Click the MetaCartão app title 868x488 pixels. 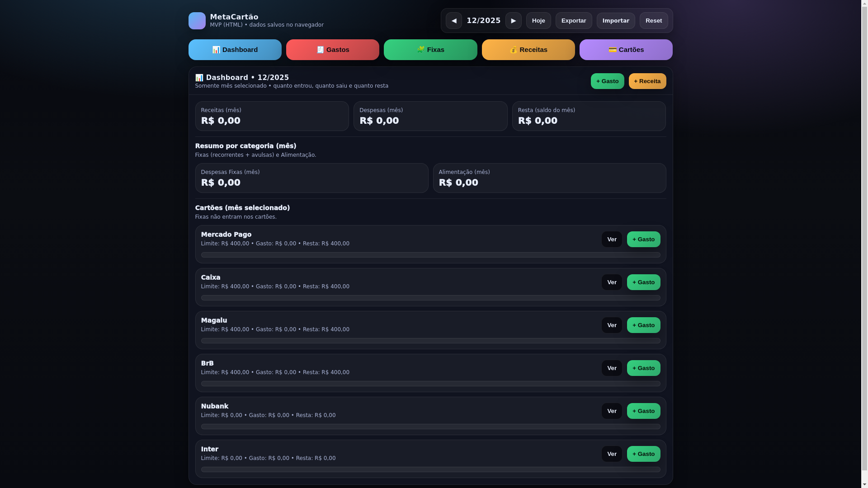pyautogui.click(x=234, y=17)
